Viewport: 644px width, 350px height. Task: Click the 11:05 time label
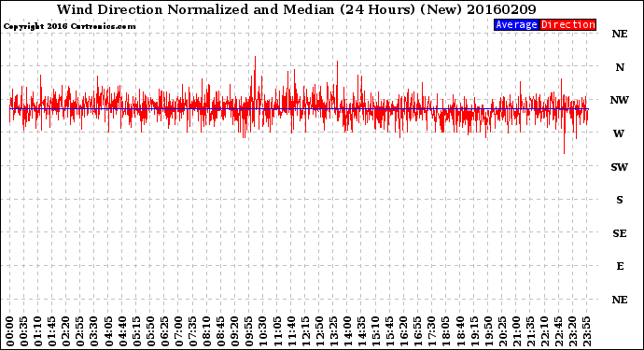[277, 331]
